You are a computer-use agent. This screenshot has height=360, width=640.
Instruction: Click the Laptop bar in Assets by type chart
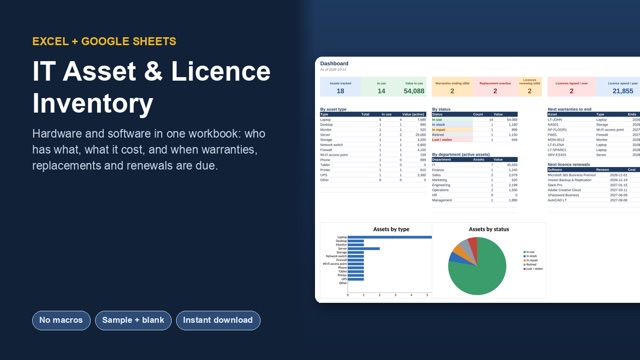390,237
